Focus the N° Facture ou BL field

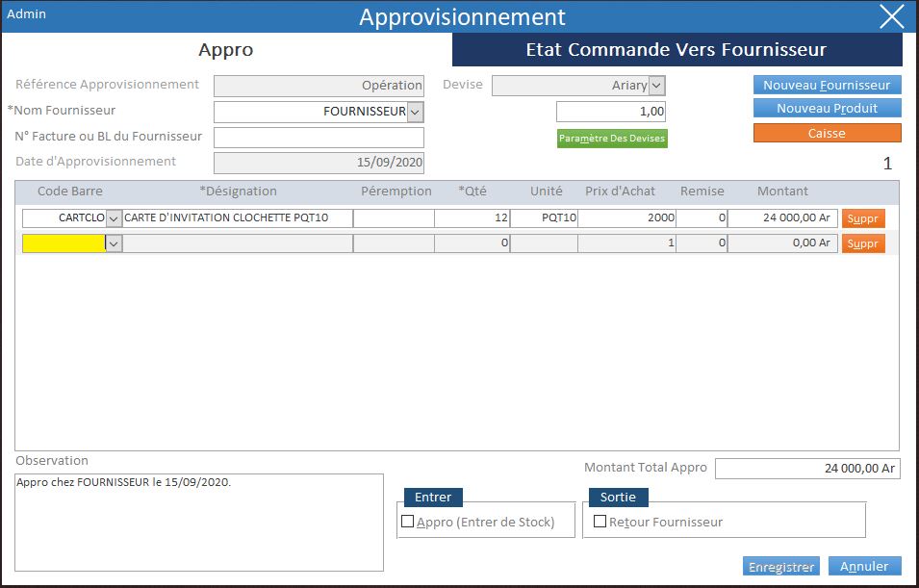319,138
